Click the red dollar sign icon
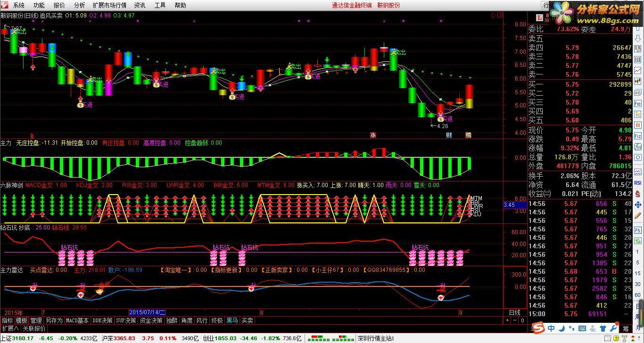The width and height of the screenshot is (644, 343). tap(638, 194)
